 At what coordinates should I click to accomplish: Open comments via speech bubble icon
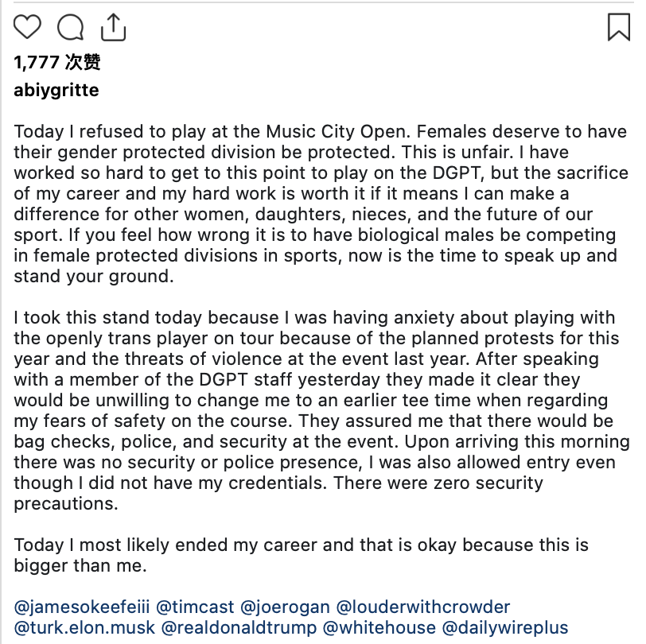(x=71, y=27)
